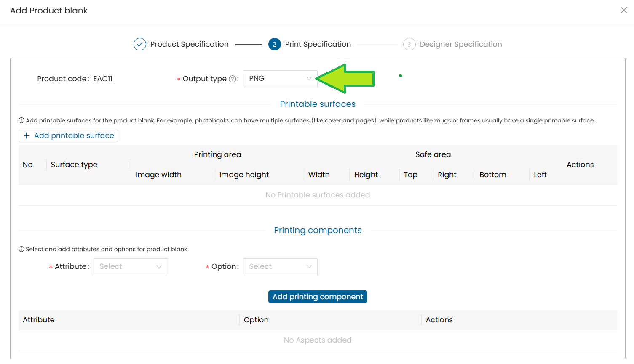Viewport: 634px width, 364px height.
Task: Click the step 3 Designer Specification circle
Action: [409, 44]
